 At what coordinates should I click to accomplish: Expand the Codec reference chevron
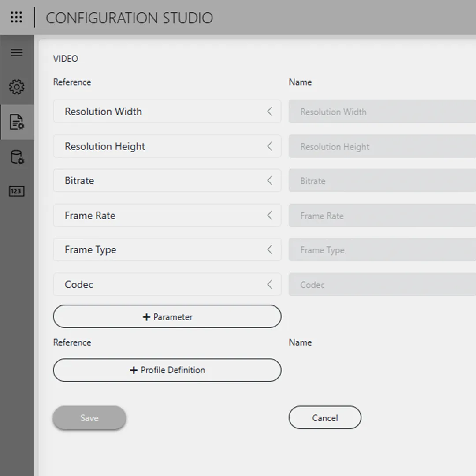[270, 284]
